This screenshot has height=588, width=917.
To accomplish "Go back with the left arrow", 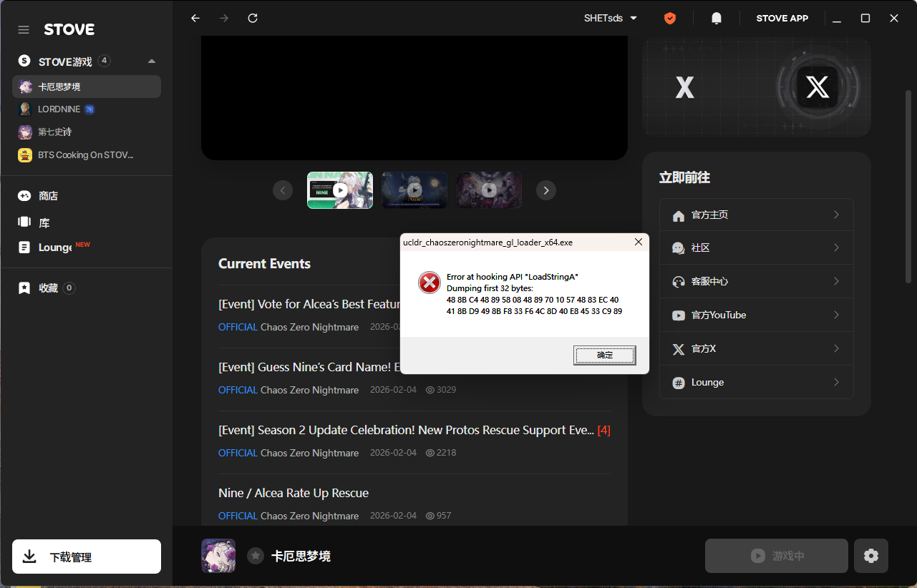I will [x=195, y=18].
